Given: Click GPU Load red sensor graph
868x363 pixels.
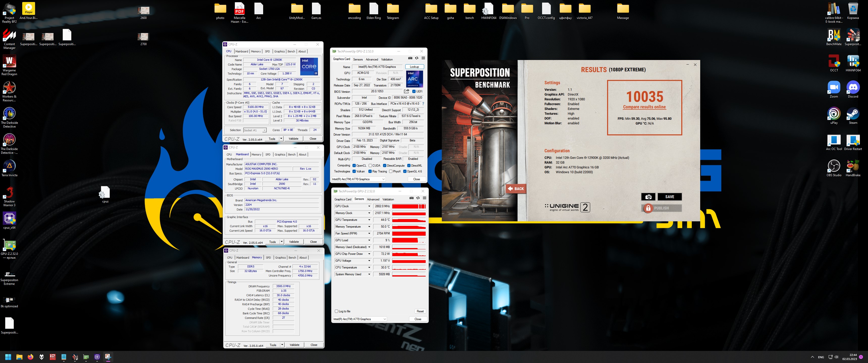Looking at the screenshot, I should click(x=409, y=240).
